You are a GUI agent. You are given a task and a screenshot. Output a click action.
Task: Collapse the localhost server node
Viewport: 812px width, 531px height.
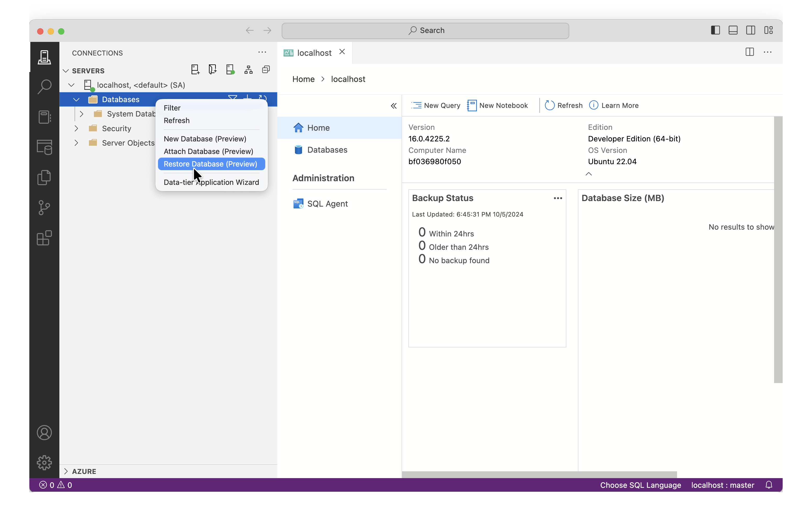click(71, 85)
